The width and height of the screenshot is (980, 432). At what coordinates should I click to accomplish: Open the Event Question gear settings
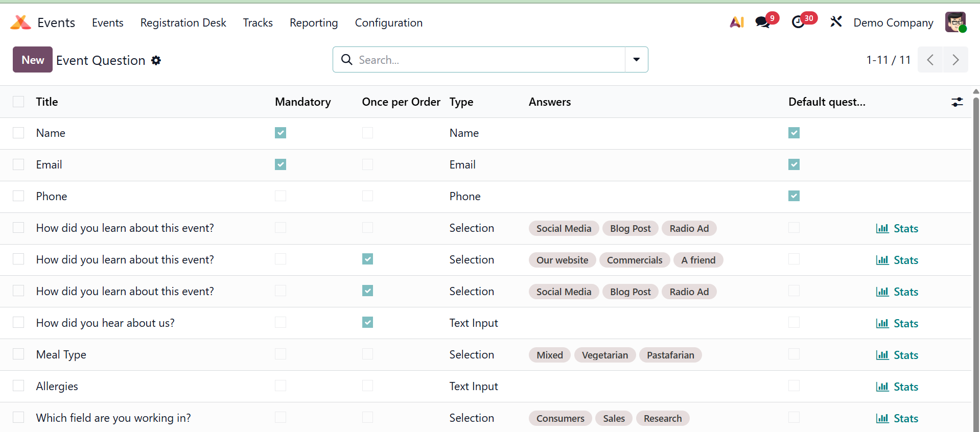[x=156, y=60]
